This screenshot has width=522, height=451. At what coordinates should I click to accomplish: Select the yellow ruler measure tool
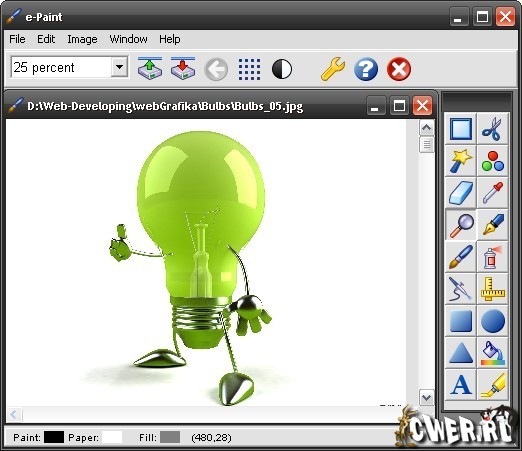492,289
